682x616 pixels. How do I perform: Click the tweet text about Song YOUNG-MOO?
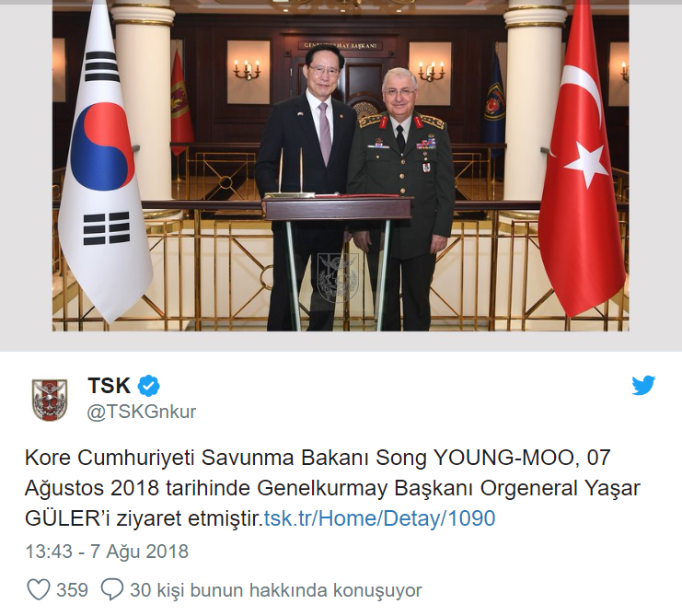pyautogui.click(x=332, y=488)
